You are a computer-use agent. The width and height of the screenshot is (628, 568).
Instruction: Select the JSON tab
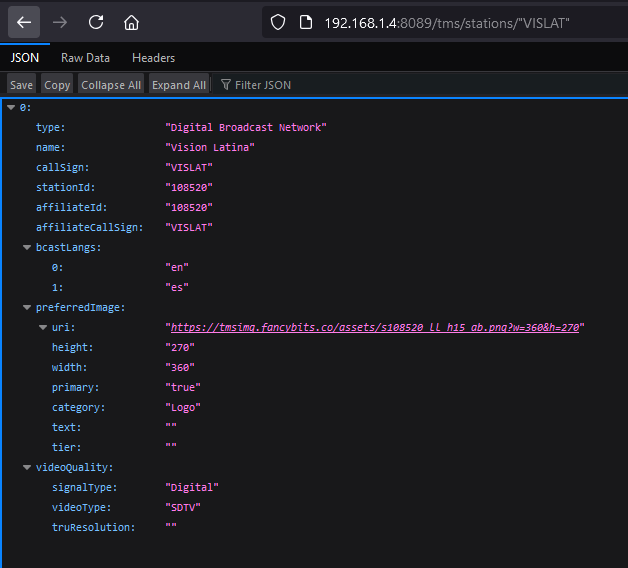coord(25,58)
